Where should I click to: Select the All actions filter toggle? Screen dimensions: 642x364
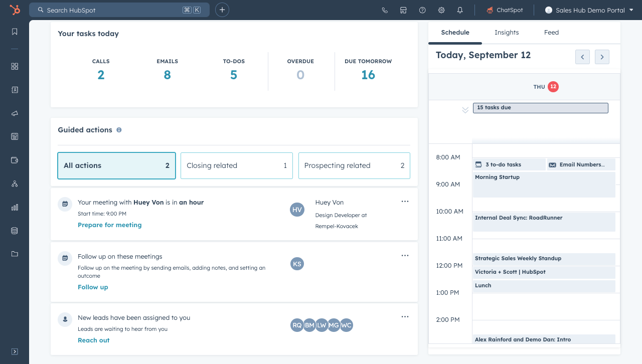click(x=116, y=165)
